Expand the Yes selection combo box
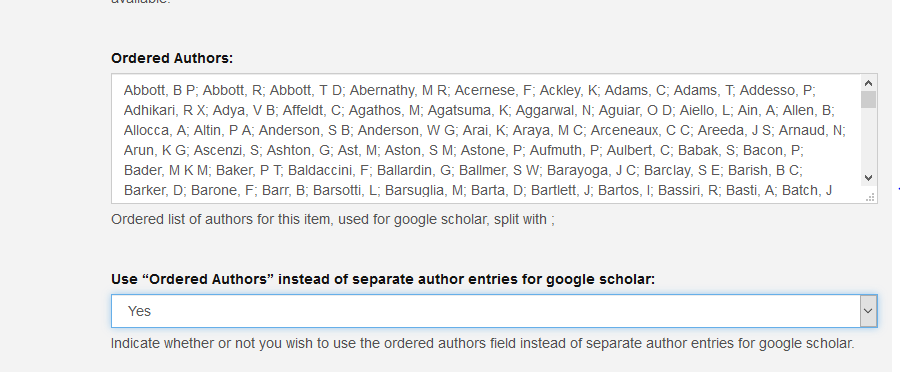This screenshot has width=900, height=372. pyautogui.click(x=494, y=311)
